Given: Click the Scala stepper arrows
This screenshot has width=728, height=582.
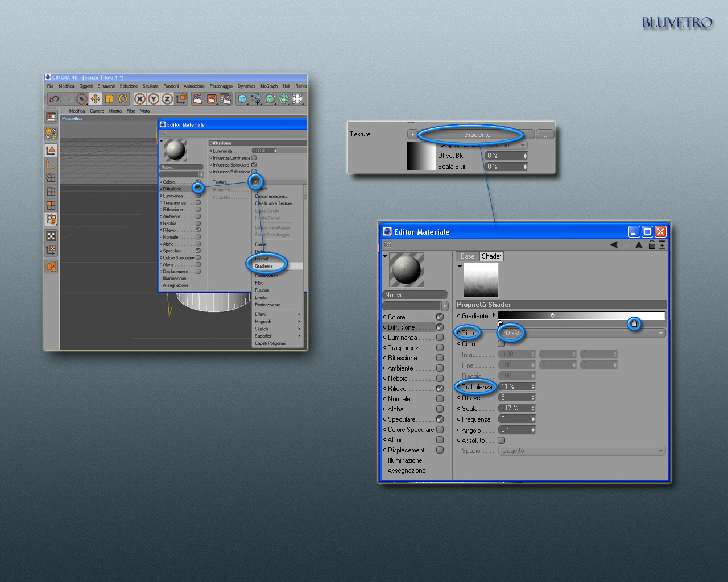Looking at the screenshot, I should pyautogui.click(x=533, y=408).
